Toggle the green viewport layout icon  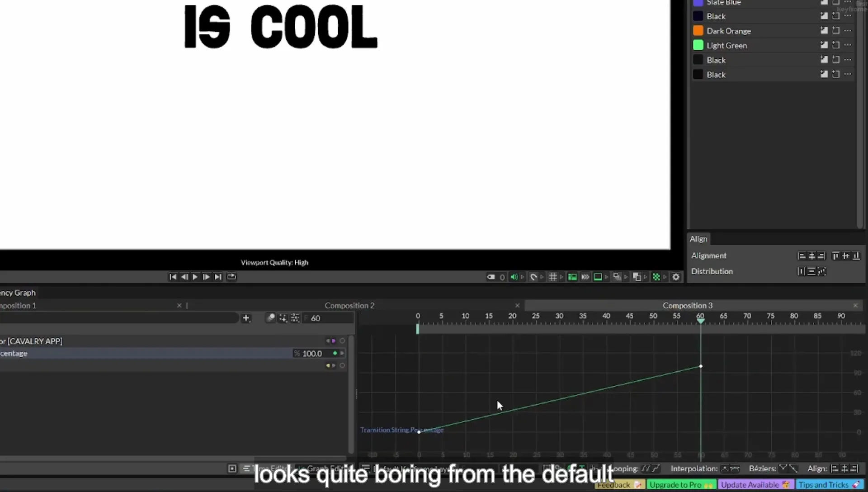point(572,277)
